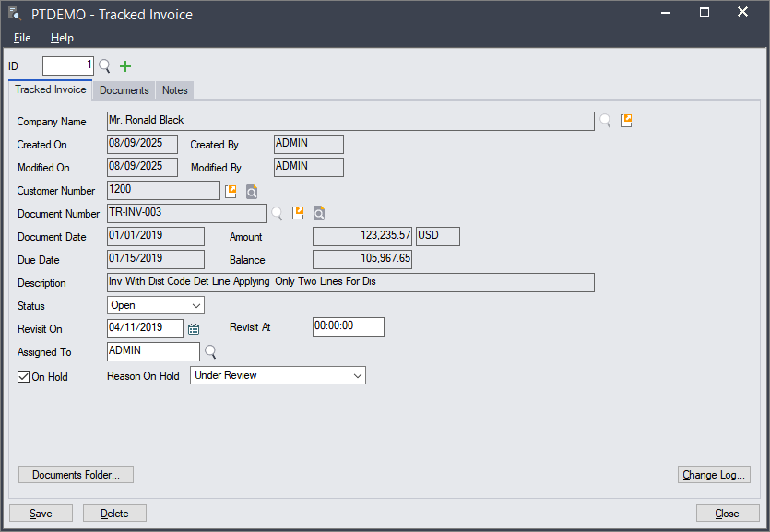Click the ID finder magnifier icon
Image resolution: width=770 pixels, height=532 pixels.
point(104,66)
